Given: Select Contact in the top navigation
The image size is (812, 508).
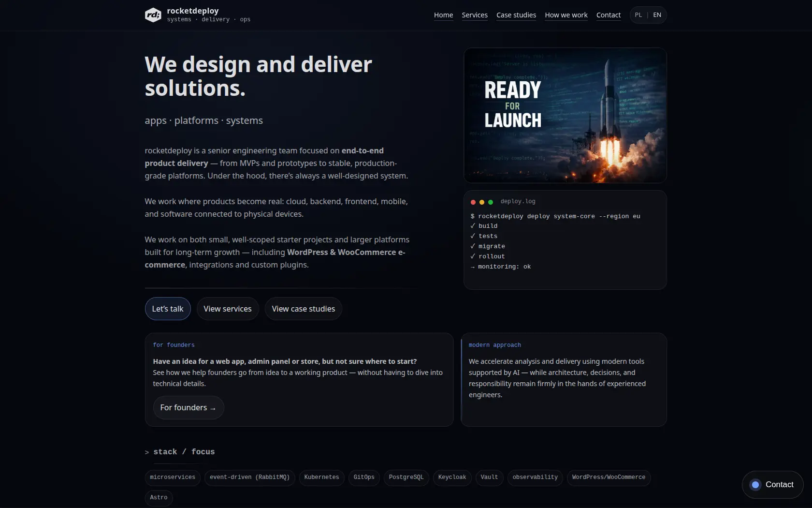Looking at the screenshot, I should click(608, 15).
